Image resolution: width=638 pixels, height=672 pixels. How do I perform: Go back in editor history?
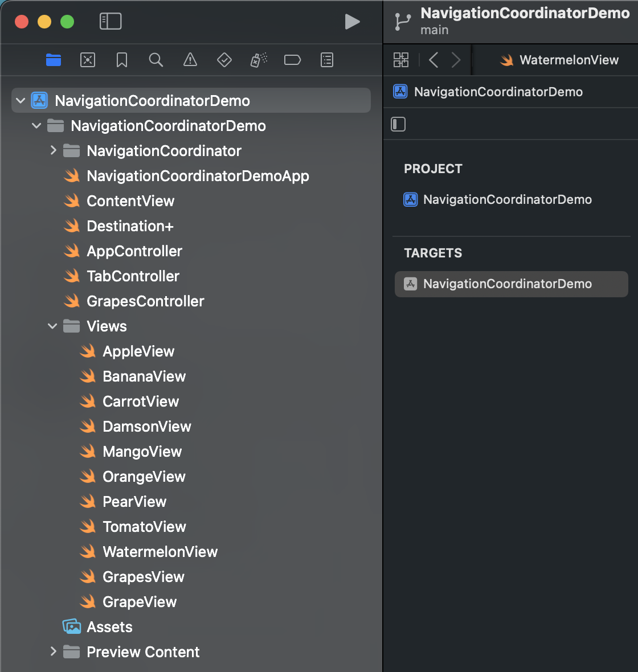click(433, 60)
